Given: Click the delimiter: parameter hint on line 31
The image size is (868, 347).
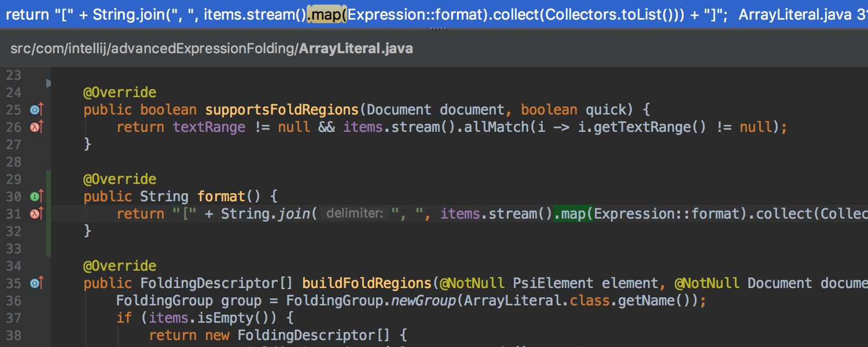Looking at the screenshot, I should [354, 214].
